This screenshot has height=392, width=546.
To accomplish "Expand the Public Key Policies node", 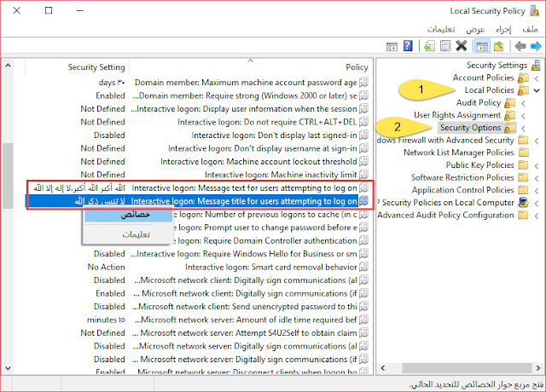I will point(537,165).
